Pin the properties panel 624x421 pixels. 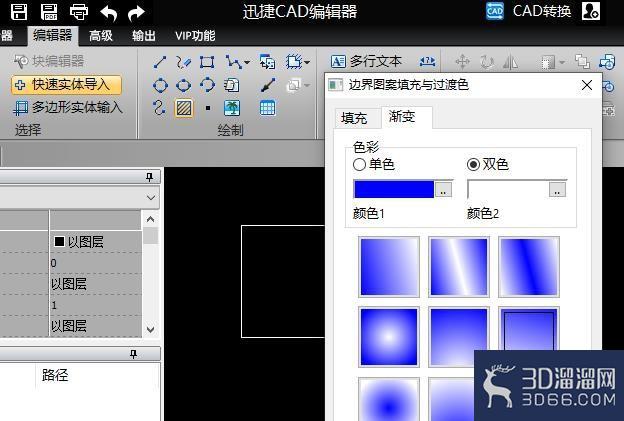[x=150, y=177]
